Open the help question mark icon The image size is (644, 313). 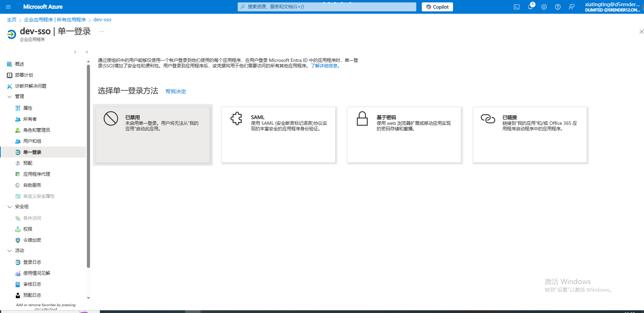(558, 7)
